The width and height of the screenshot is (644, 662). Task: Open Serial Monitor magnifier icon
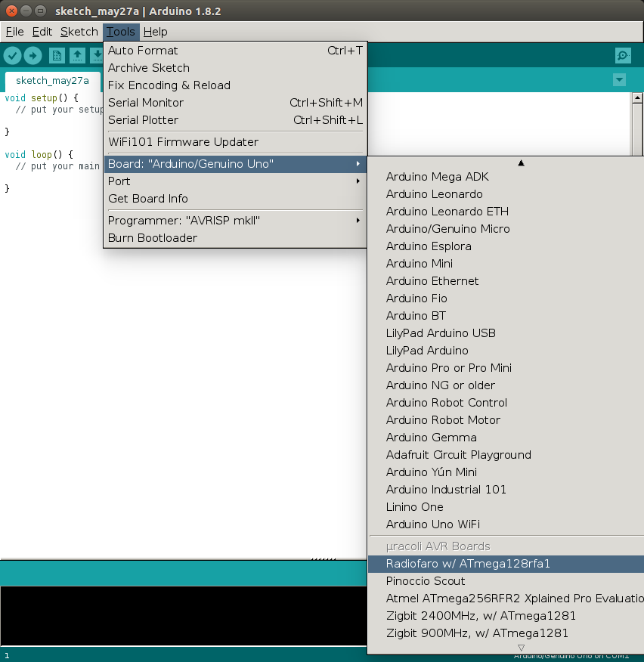(x=623, y=55)
